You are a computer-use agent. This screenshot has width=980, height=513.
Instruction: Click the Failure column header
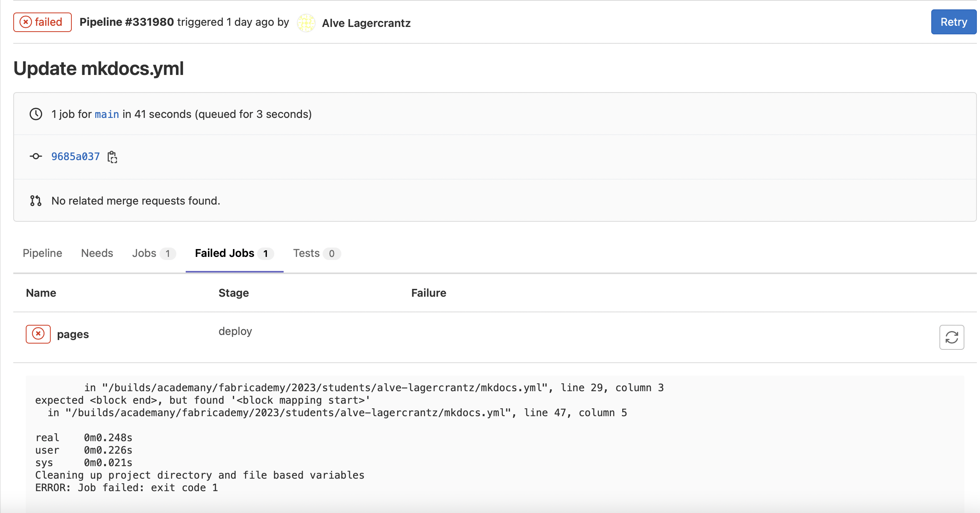click(x=429, y=293)
